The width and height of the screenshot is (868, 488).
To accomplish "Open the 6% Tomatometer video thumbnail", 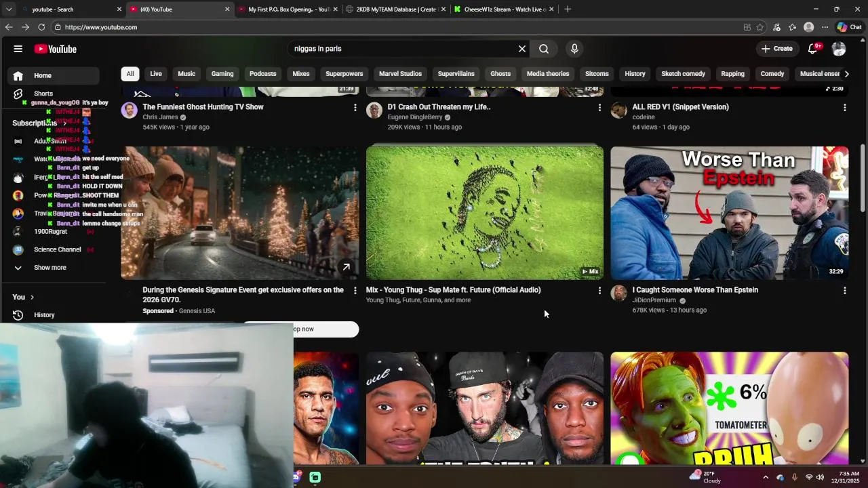I will tap(730, 408).
